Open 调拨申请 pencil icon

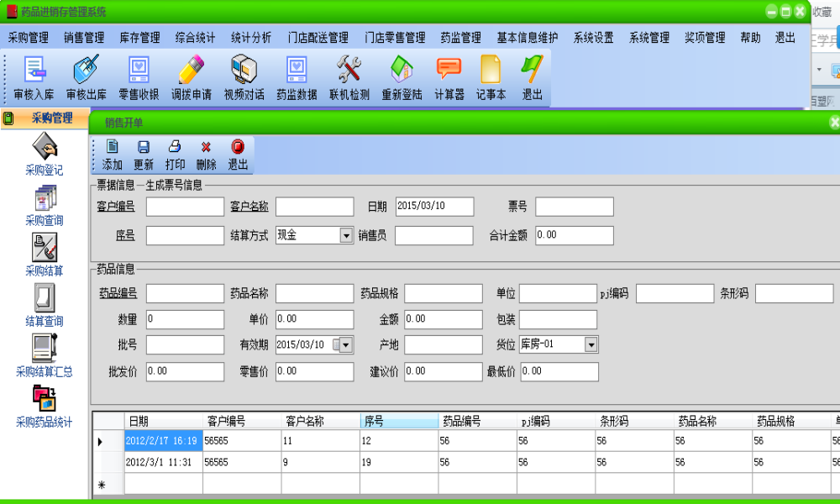192,77
